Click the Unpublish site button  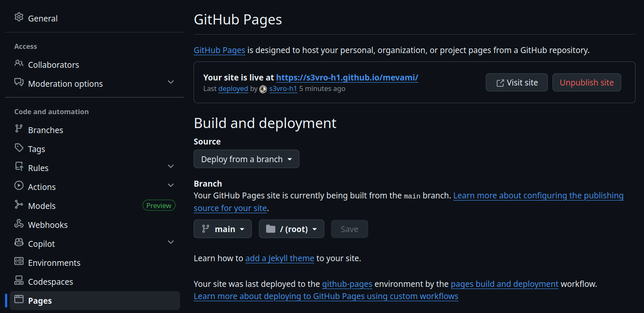click(x=587, y=83)
